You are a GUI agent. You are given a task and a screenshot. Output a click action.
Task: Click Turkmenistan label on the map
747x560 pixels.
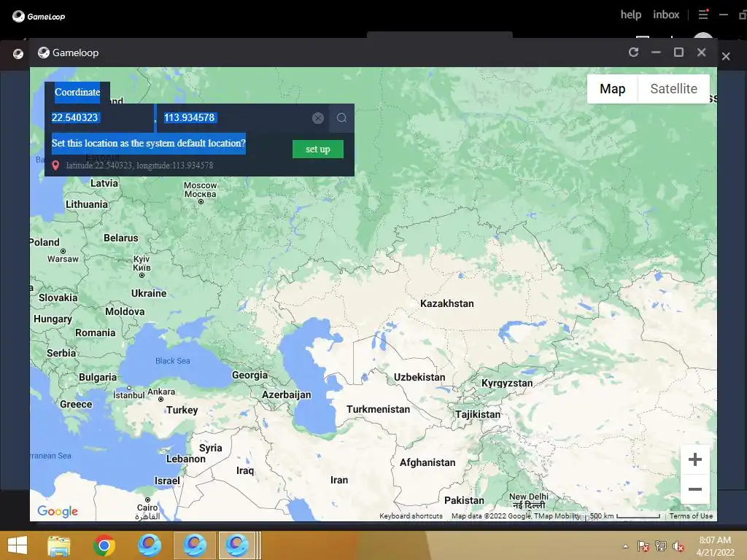point(379,410)
